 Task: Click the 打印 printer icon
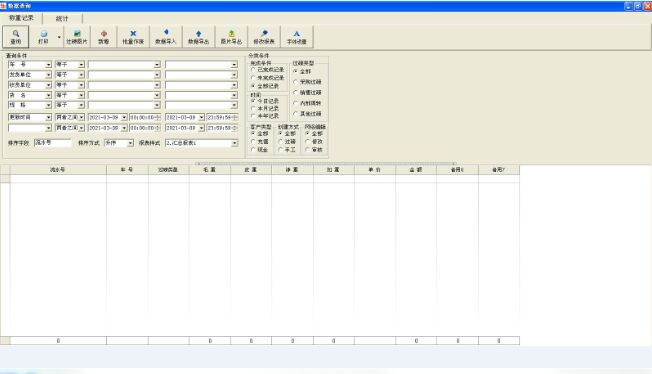43,37
